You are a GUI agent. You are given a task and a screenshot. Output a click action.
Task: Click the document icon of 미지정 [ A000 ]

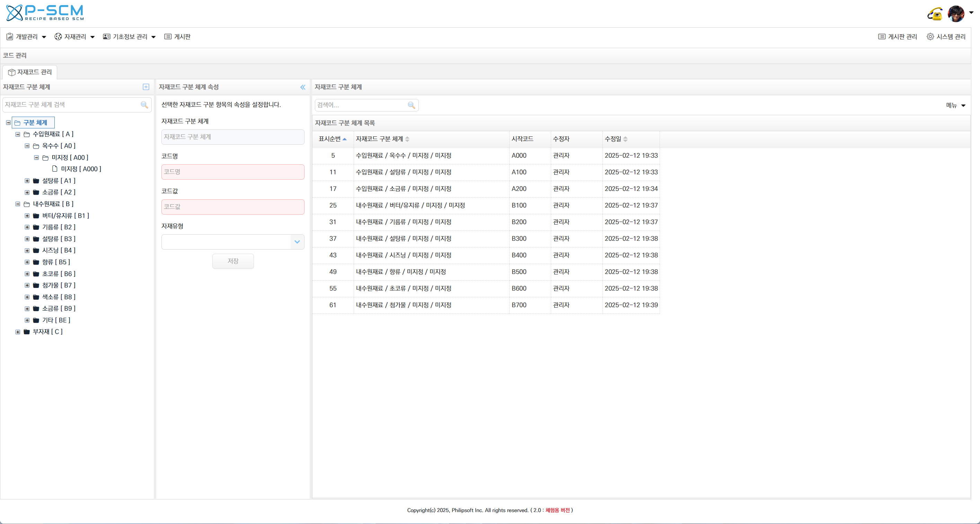(55, 169)
